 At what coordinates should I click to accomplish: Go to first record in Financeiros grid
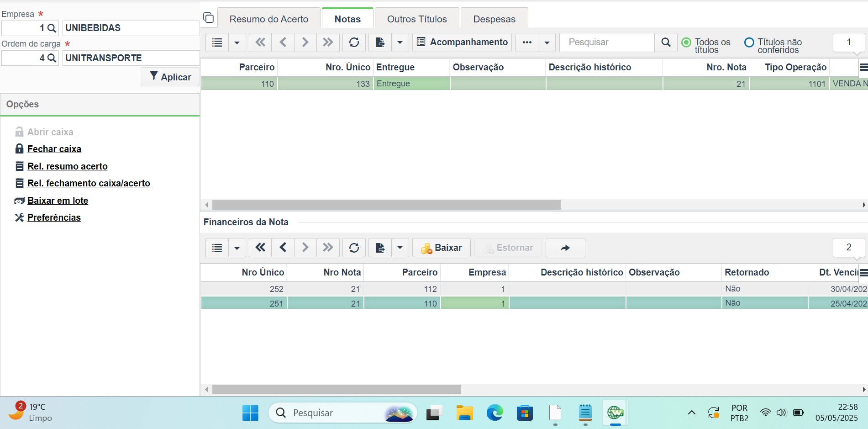[260, 248]
